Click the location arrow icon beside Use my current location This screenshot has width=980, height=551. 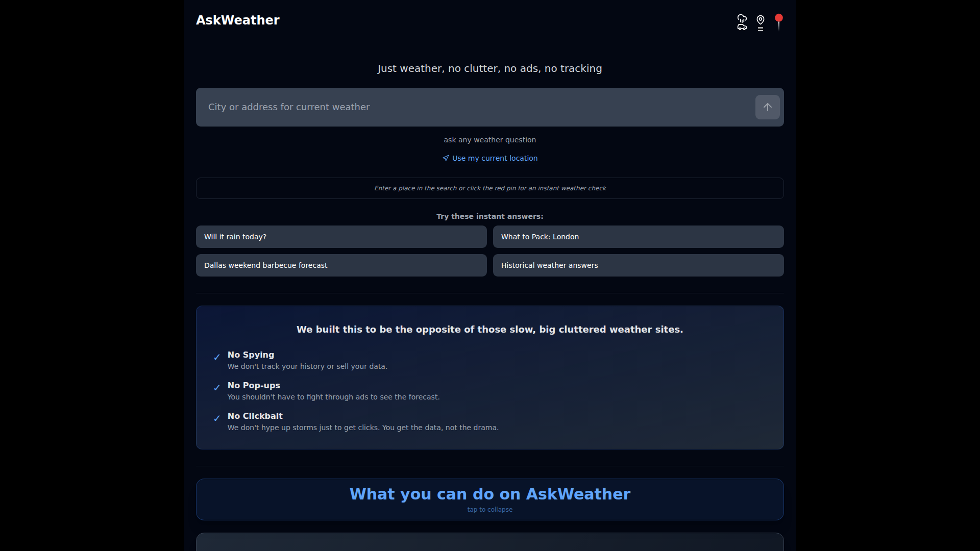[446, 158]
